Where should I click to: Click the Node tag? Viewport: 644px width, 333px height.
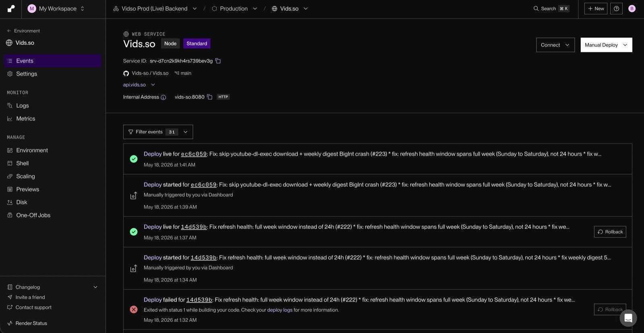click(170, 43)
